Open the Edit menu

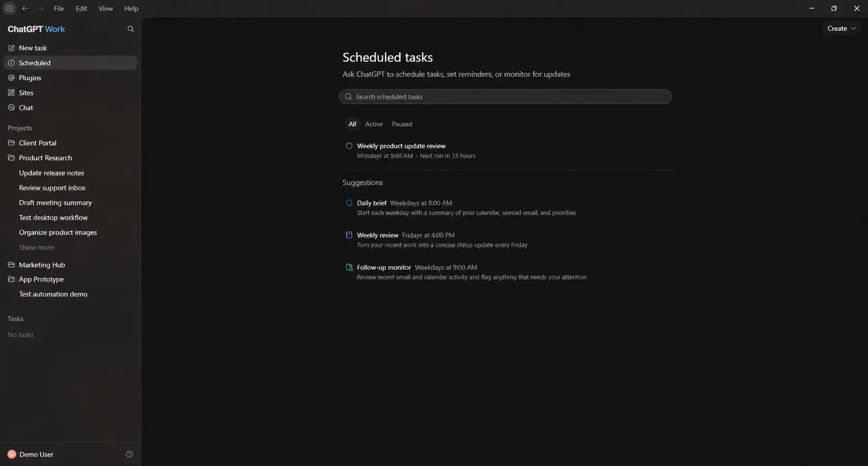(x=81, y=8)
